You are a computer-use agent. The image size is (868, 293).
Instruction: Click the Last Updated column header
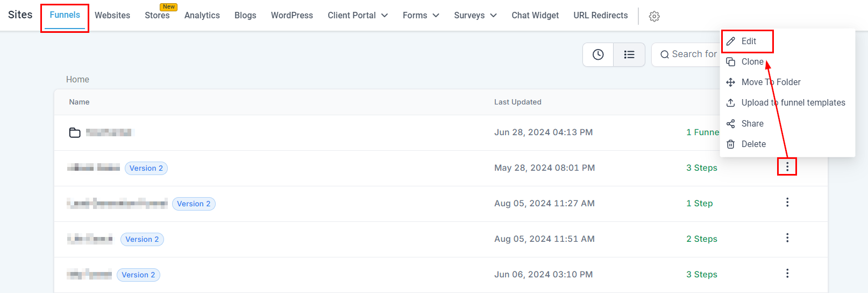coord(518,102)
